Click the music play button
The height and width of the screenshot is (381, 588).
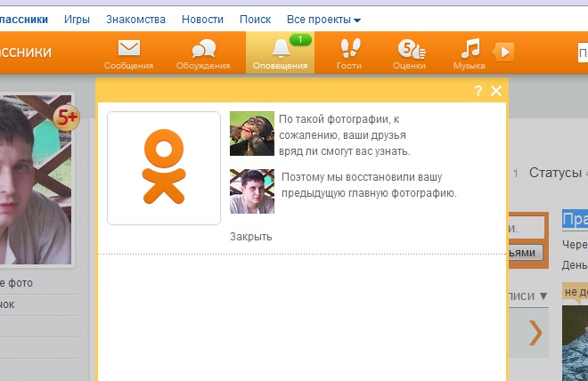pyautogui.click(x=503, y=52)
